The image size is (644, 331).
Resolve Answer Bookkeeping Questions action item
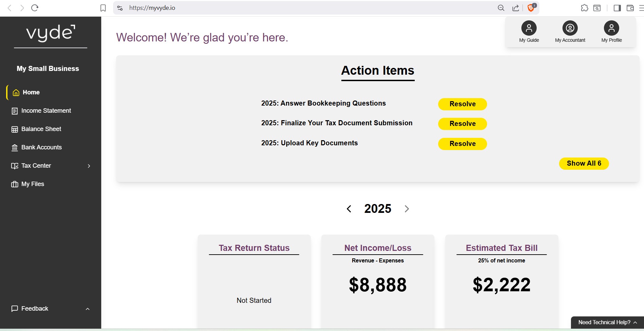point(462,104)
